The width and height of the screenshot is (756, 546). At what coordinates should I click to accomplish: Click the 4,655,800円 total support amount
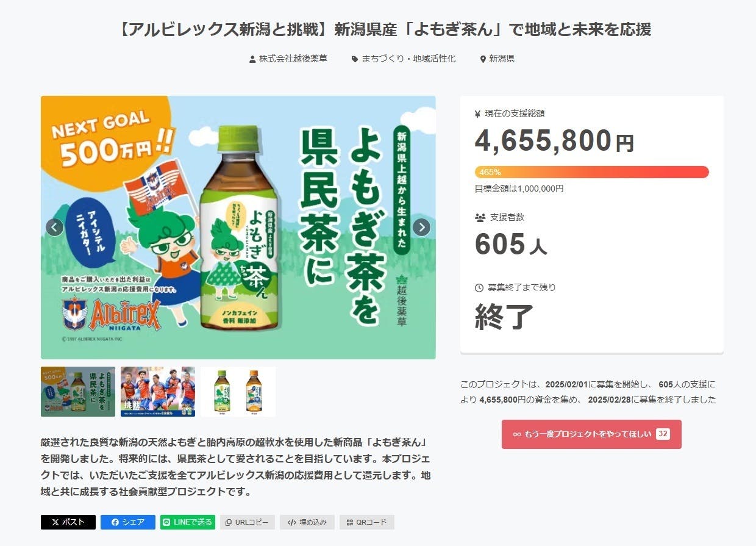point(554,141)
